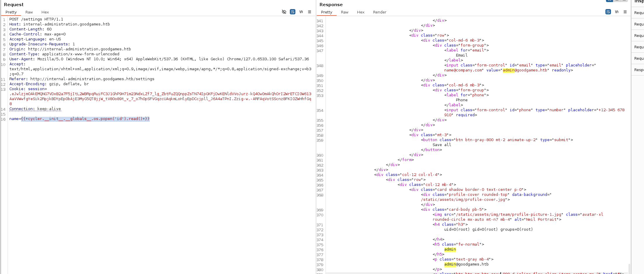Click the User-Agent header line
This screenshot has height=274, width=644.
tap(159, 59)
